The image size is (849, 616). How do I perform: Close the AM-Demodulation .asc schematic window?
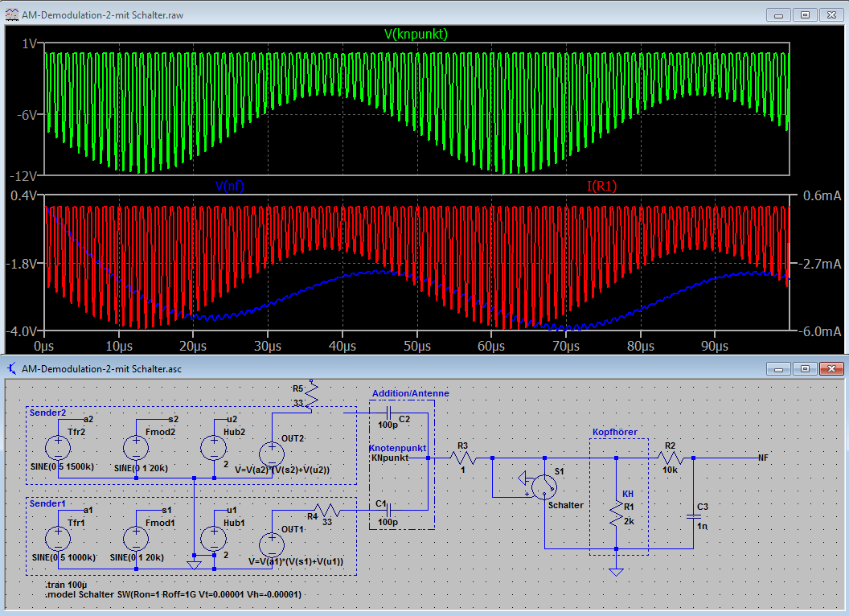coord(830,368)
